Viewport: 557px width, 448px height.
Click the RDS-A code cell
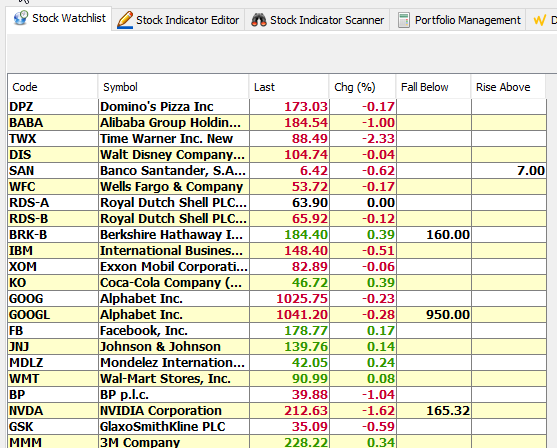[x=53, y=203]
